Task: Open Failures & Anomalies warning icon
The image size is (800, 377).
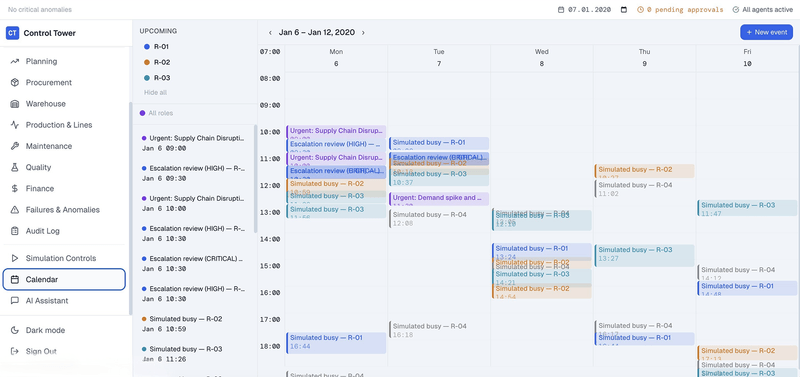Action: 15,210
